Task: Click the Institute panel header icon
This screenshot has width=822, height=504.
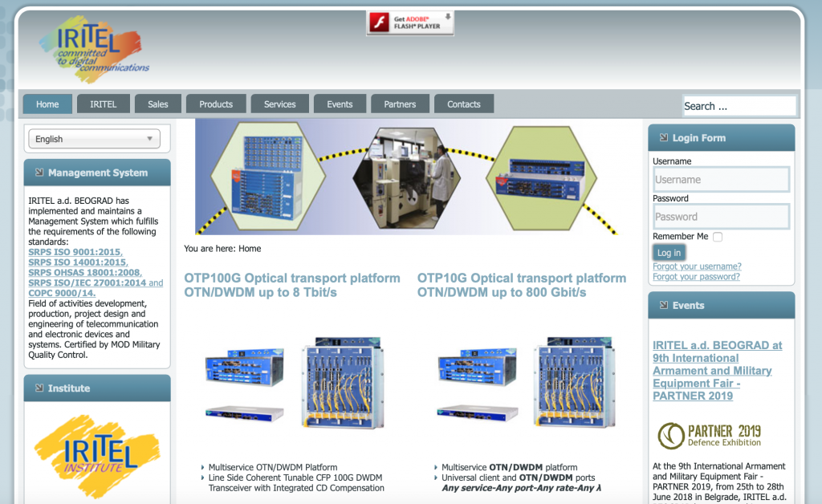Action: click(x=39, y=388)
